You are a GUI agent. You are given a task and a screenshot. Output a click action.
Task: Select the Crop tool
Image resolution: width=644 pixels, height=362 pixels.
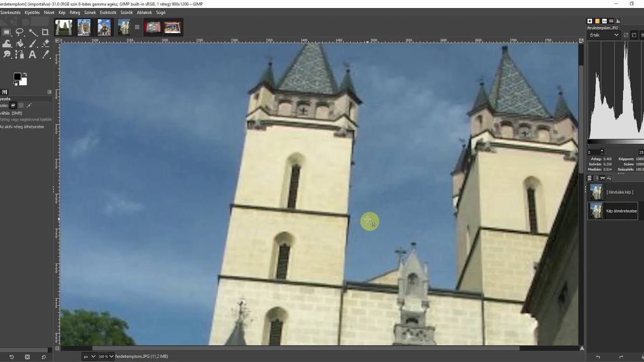click(45, 32)
